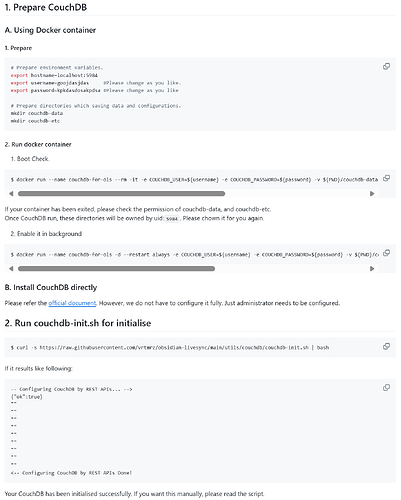Image resolution: width=401 pixels, height=500 pixels.
Task: Click the export hostname line in code
Action: [54, 75]
